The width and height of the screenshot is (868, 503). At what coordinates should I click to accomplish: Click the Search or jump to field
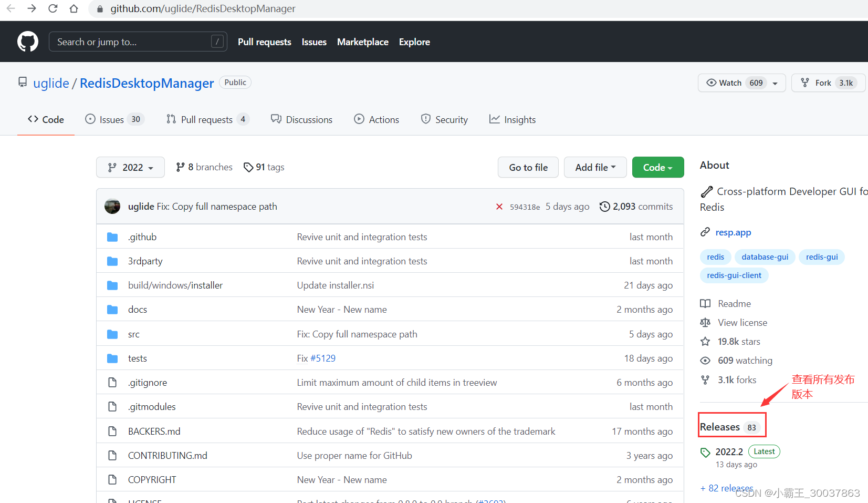tap(138, 42)
